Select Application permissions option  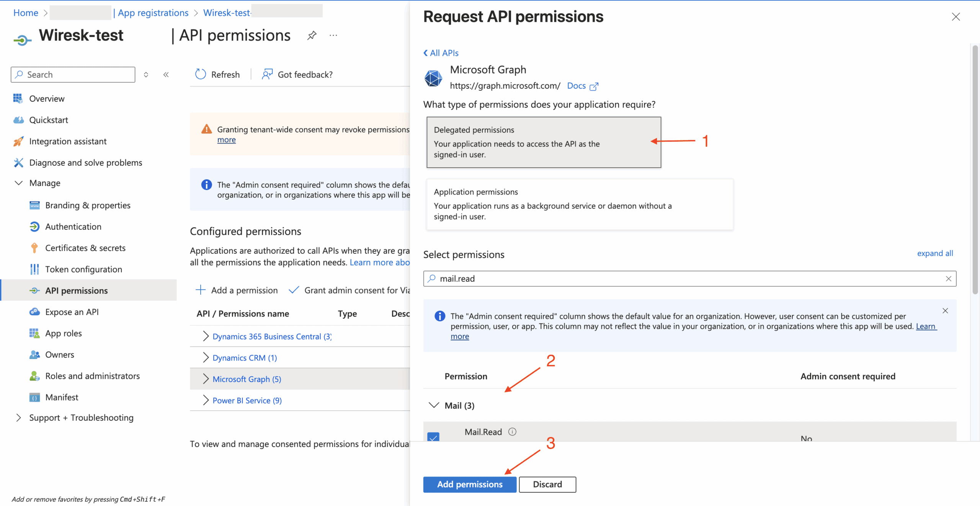[580, 204]
